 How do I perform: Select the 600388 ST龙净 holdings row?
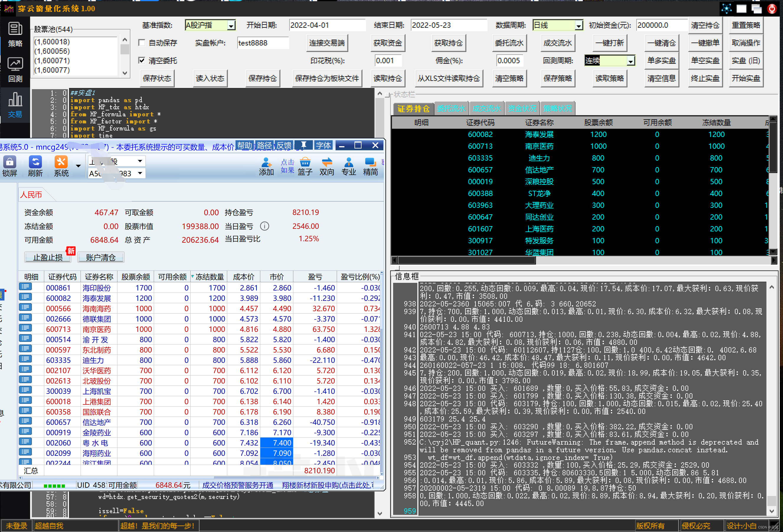coord(579,193)
